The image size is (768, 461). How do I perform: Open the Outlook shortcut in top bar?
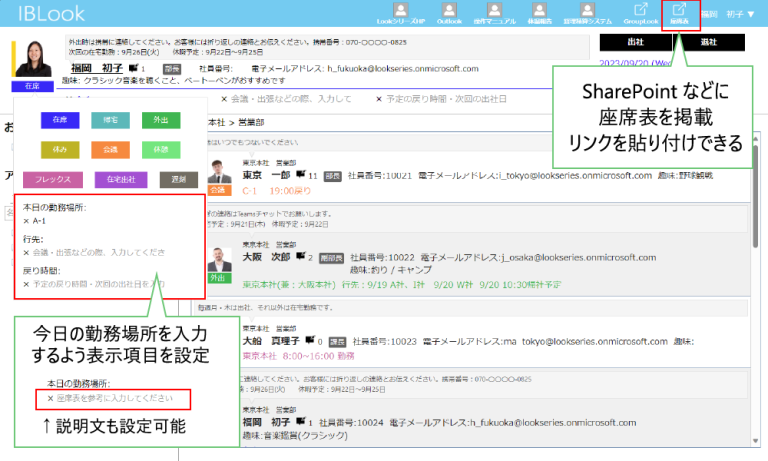click(449, 13)
